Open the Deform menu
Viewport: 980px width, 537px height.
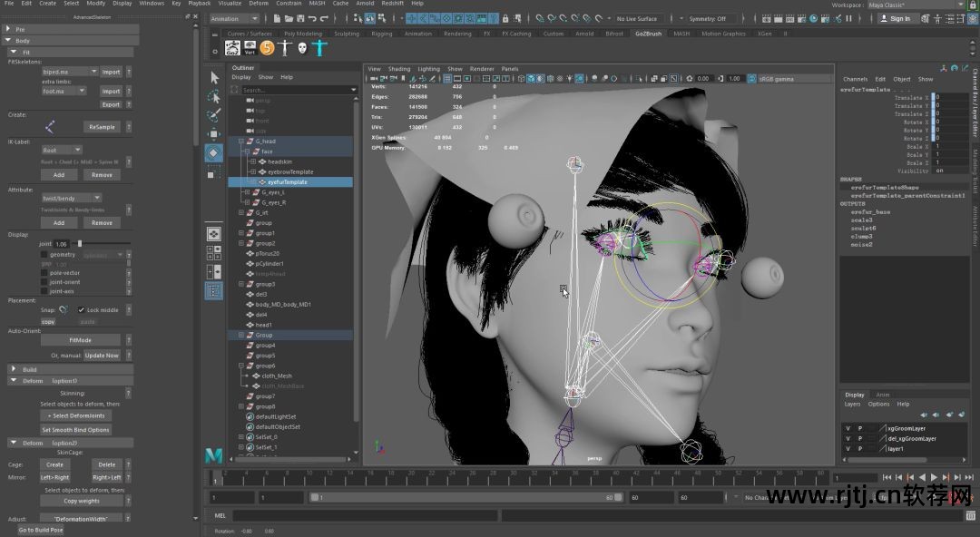(259, 4)
